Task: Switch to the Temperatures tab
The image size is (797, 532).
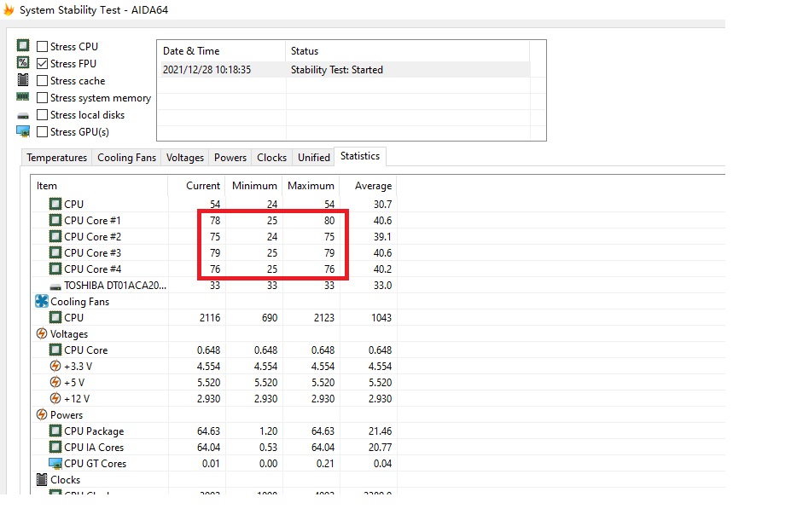Action: (x=56, y=158)
